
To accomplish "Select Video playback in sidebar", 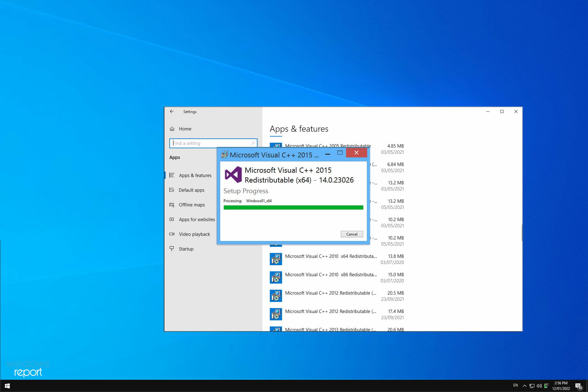I will (x=194, y=234).
